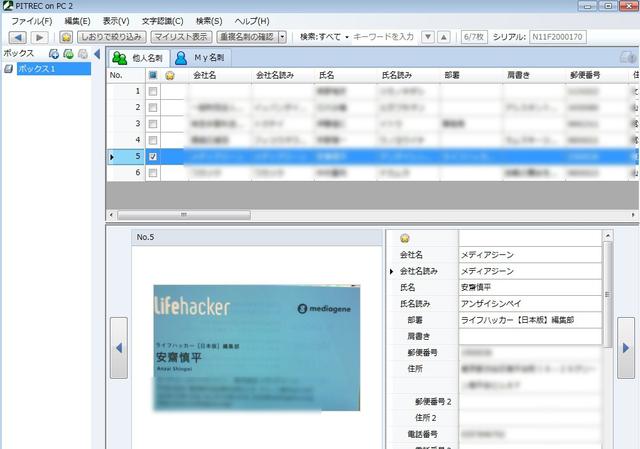
Task: Click table horizontal scrollbar right arrow
Action: pyautogui.click(x=633, y=215)
